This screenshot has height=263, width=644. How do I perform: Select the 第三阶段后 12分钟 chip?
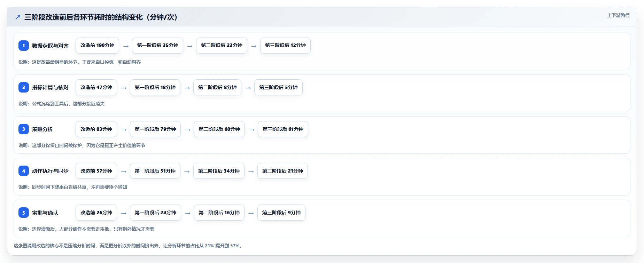[x=285, y=46]
